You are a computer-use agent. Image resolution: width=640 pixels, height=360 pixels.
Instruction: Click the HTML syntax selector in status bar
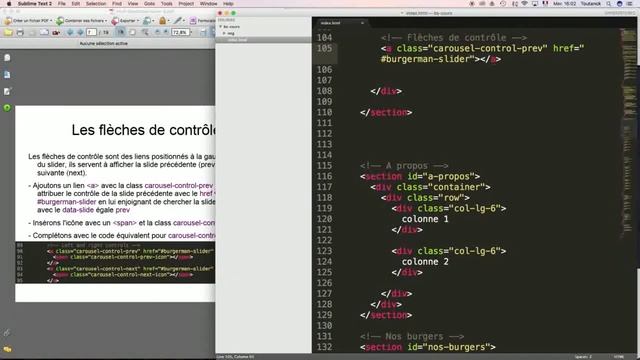[x=619, y=357]
